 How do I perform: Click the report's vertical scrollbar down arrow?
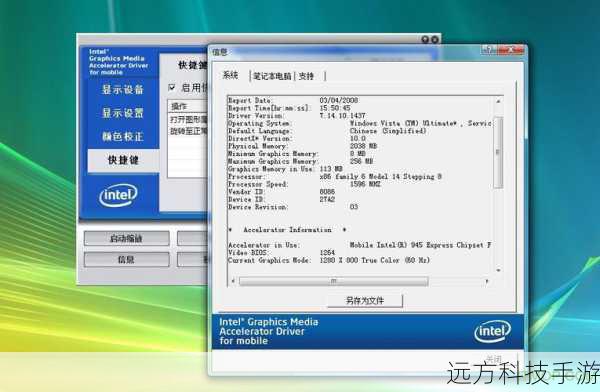pyautogui.click(x=498, y=270)
